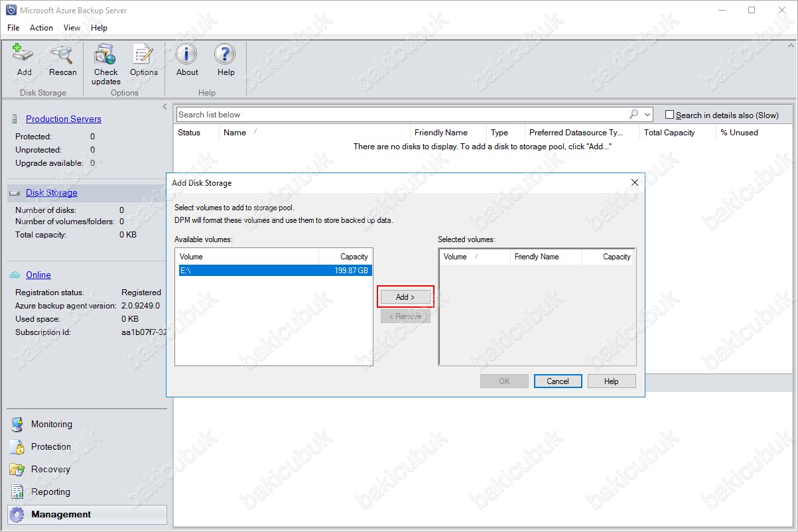The height and width of the screenshot is (532, 798).
Task: Click the Subscription Id value
Action: 144,332
